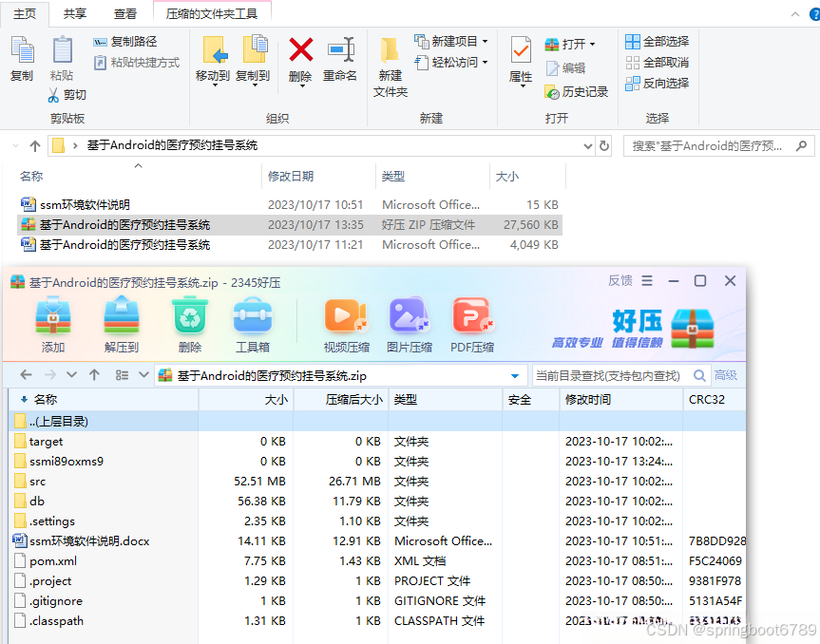
Task: Launch Video Compression tool
Action: click(346, 324)
